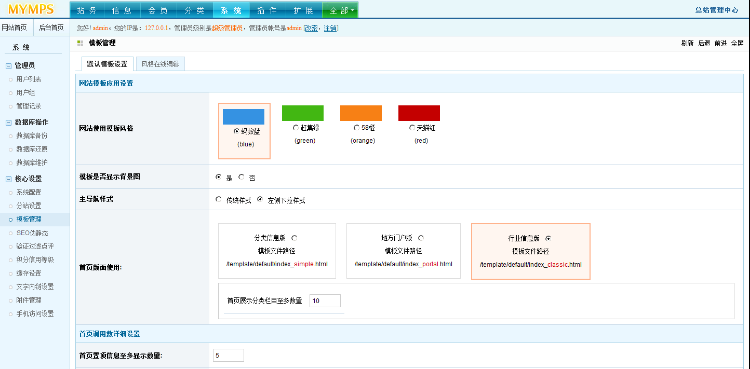Select the 系统 top menu
750x369 pixels.
(231, 10)
